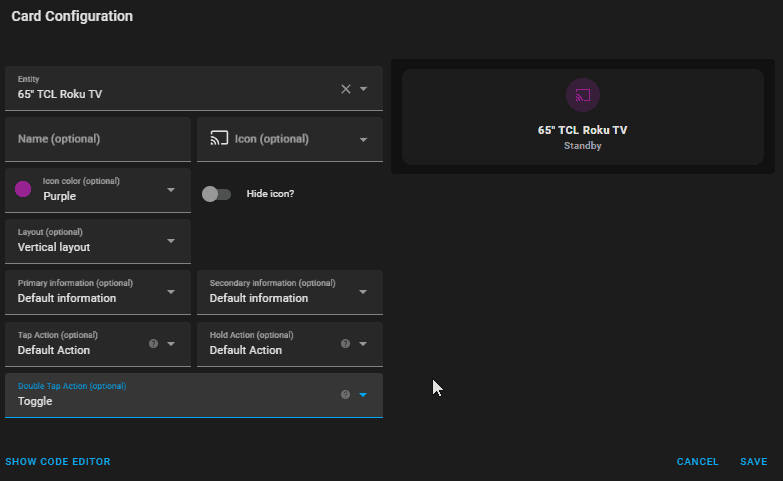Image resolution: width=783 pixels, height=481 pixels.
Task: Click the Cancel button
Action: [x=697, y=462]
